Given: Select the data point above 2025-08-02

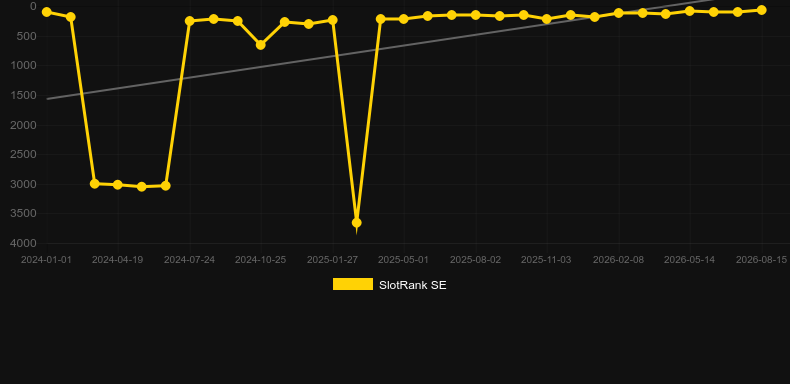Looking at the screenshot, I should coord(475,15).
